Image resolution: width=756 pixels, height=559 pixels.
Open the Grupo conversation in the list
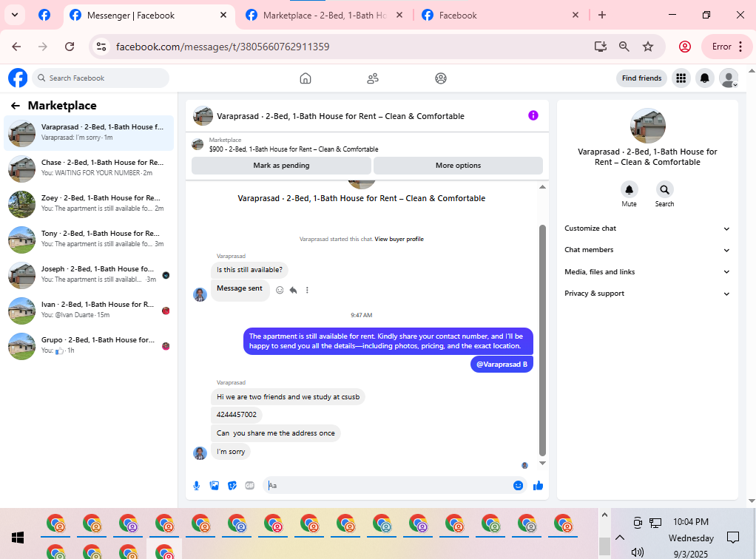click(89, 345)
